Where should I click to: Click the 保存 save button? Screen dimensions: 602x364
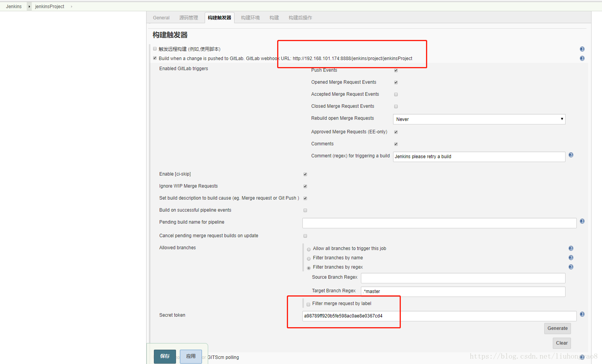(165, 356)
